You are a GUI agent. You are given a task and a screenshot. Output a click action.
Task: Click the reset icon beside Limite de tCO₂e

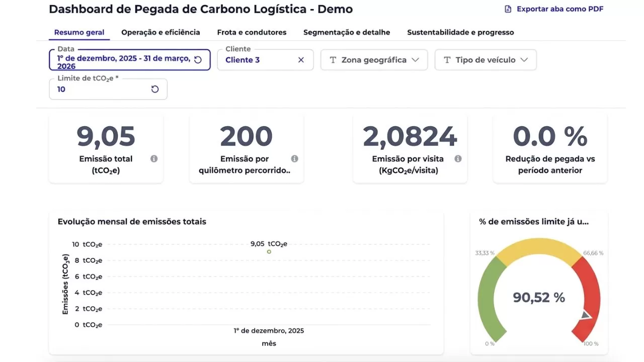point(155,88)
